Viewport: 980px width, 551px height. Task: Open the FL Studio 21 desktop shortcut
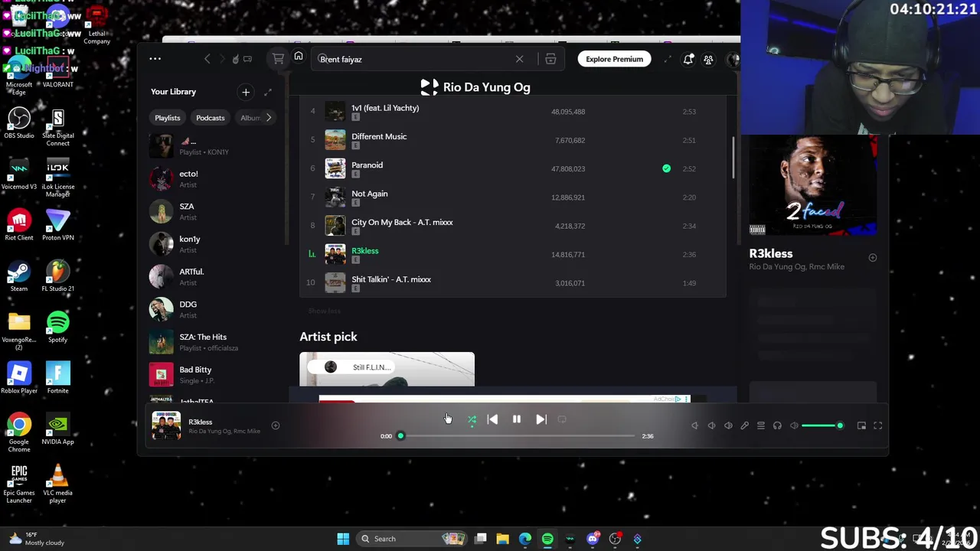[x=57, y=275]
